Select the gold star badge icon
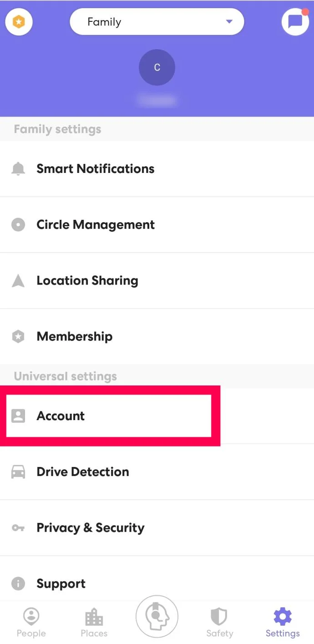Screen dimensions: 314x644 tap(18, 21)
